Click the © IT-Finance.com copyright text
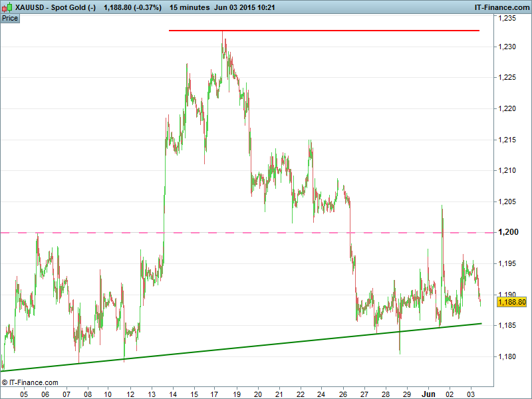532x399 pixels. pyautogui.click(x=30, y=382)
